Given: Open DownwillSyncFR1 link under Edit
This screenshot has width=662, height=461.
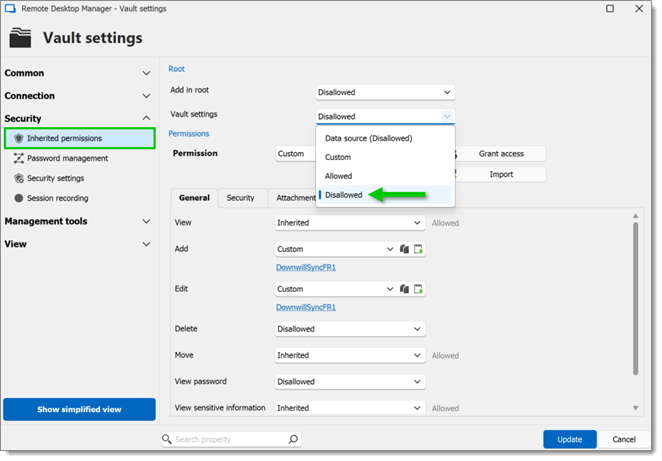Looking at the screenshot, I should (x=306, y=307).
